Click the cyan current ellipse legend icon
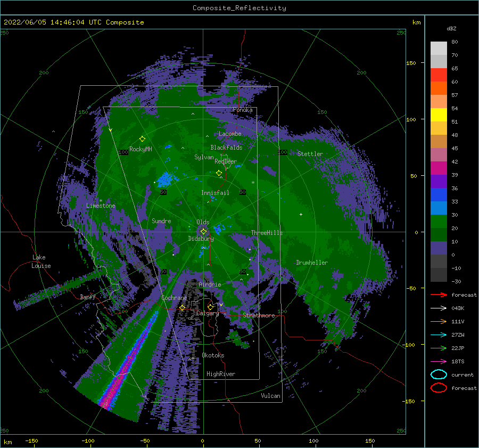Viewport: 479px width, 448px height. [439, 374]
